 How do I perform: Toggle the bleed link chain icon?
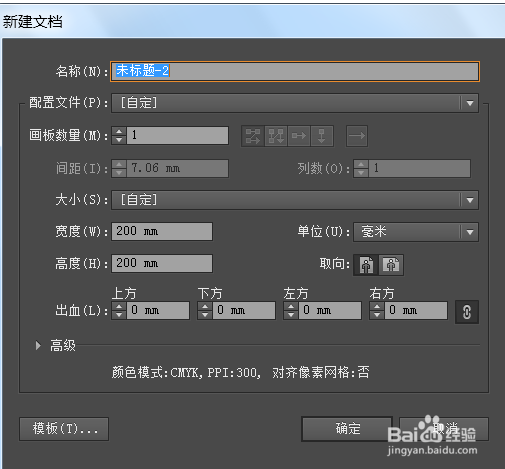pos(467,312)
